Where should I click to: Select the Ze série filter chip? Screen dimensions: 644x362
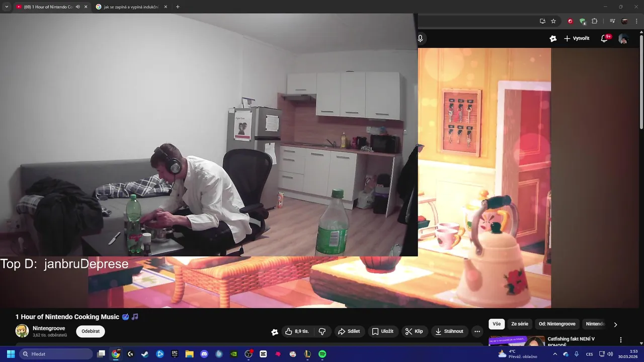click(x=520, y=324)
